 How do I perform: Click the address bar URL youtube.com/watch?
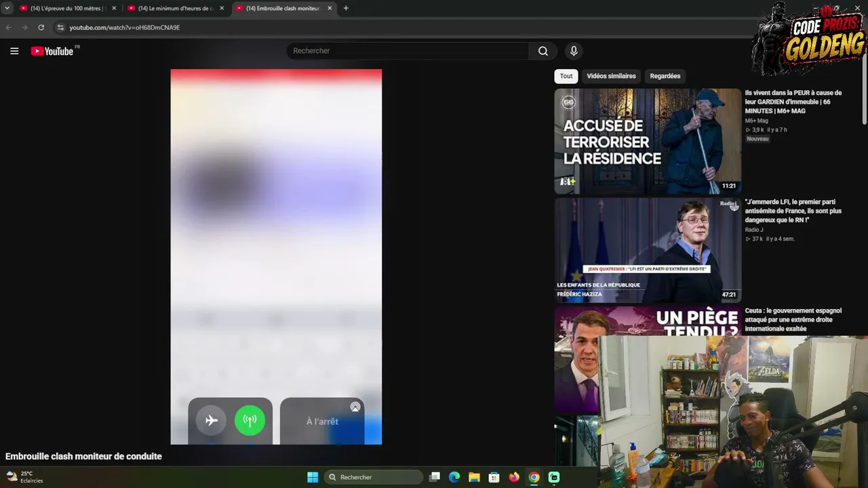[124, 28]
